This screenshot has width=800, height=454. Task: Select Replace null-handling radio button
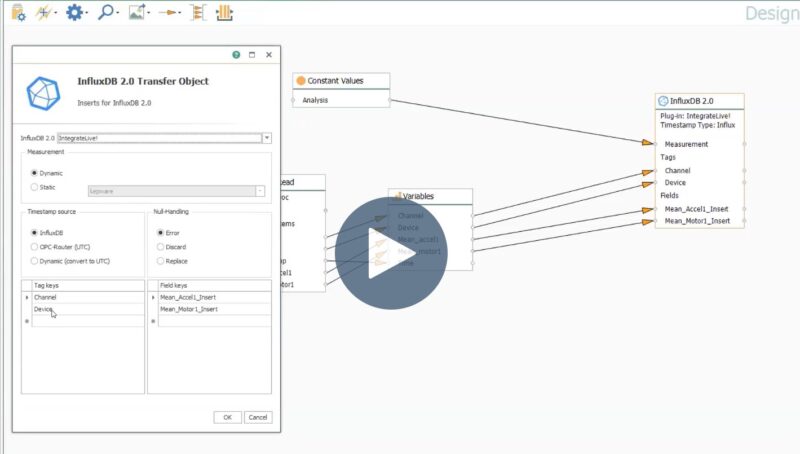pos(160,261)
